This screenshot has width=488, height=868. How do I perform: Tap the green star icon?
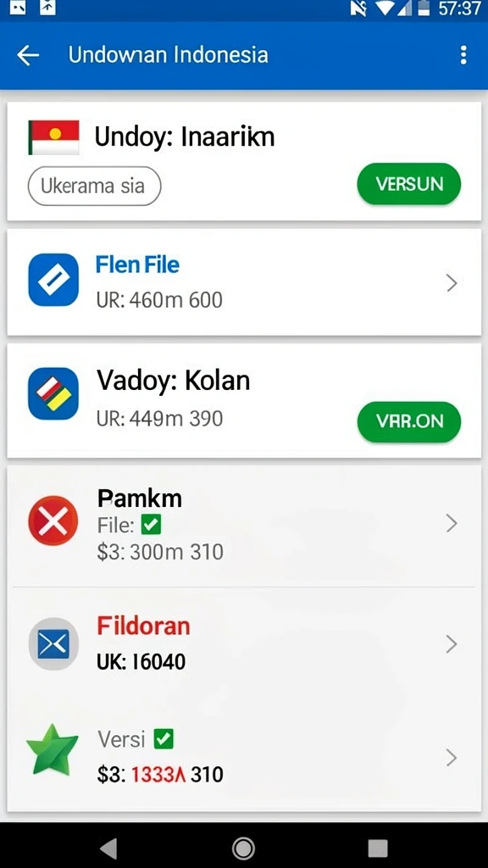pos(53,750)
